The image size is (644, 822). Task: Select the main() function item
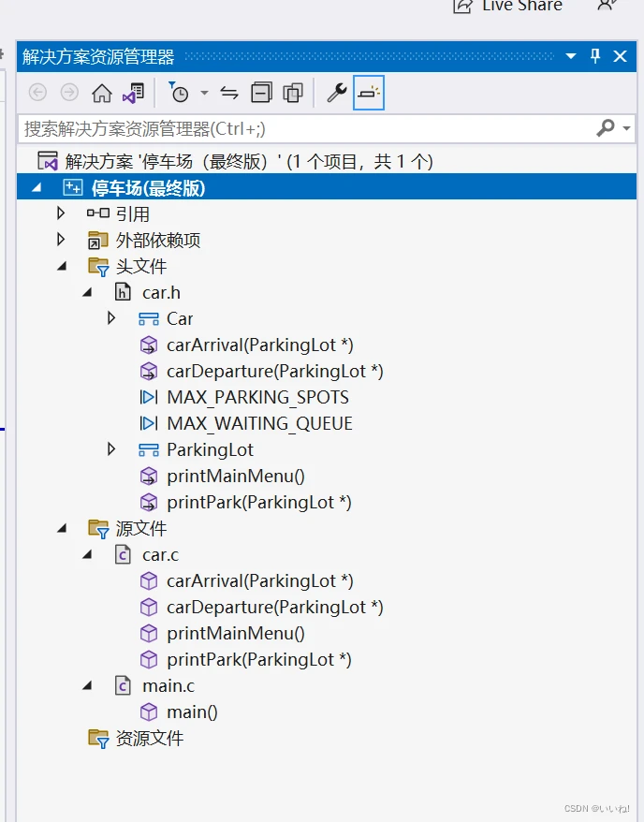tap(192, 712)
